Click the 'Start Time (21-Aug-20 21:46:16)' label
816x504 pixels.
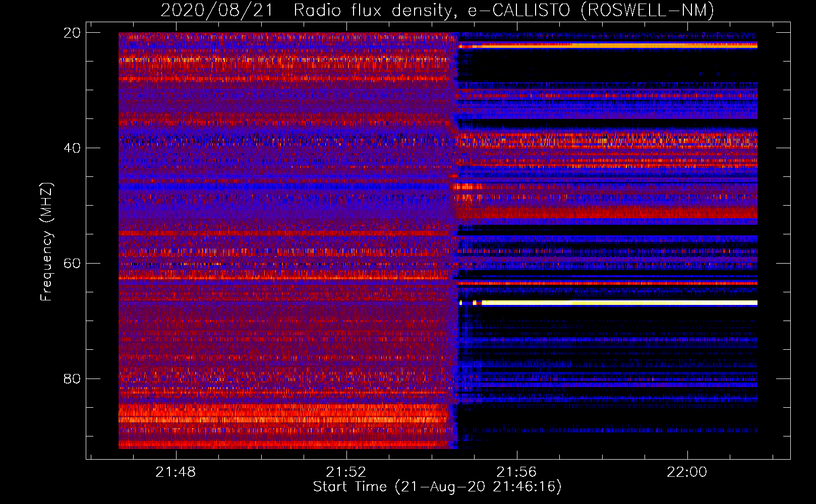pyautogui.click(x=437, y=487)
